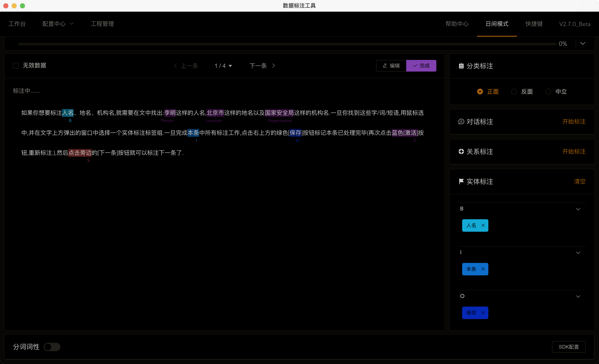Open the 1 / 4 page selector
Image resolution: width=599 pixels, height=364 pixels.
(x=223, y=66)
